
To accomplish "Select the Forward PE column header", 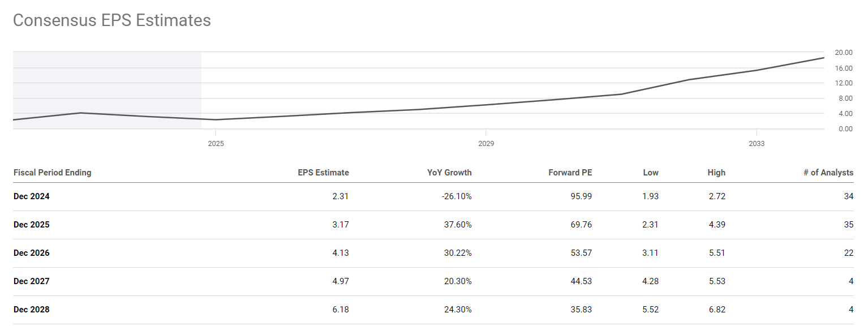I will pyautogui.click(x=570, y=173).
